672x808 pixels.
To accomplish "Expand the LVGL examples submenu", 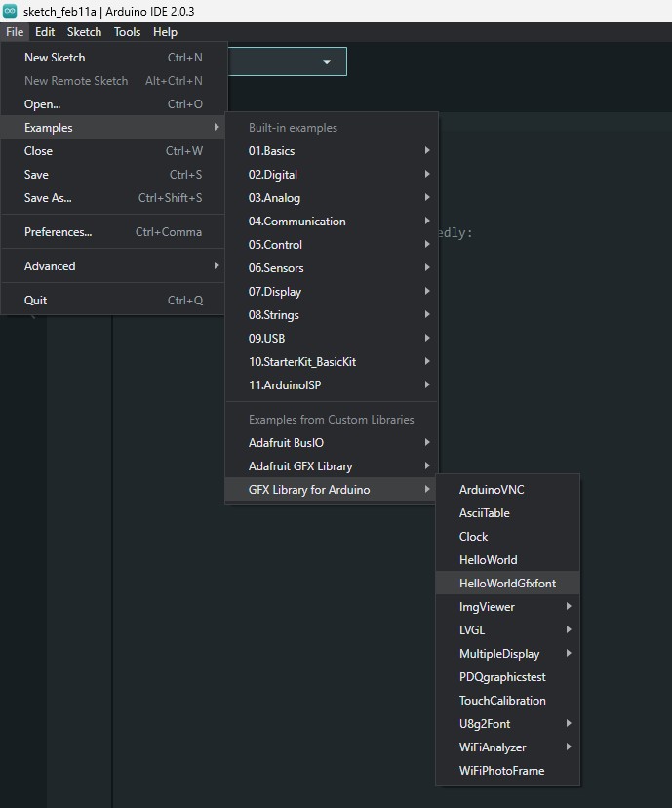I will [508, 630].
